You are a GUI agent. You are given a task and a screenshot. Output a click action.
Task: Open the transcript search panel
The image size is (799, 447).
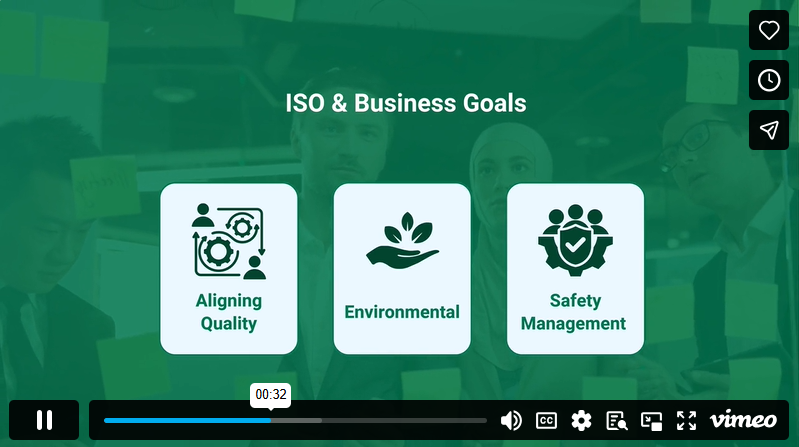tap(616, 421)
